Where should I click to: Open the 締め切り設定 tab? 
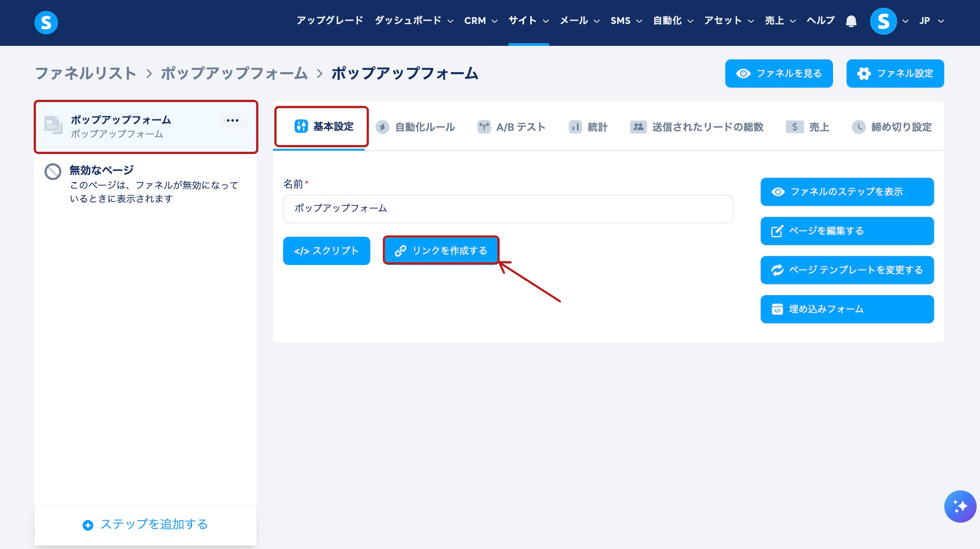click(892, 127)
